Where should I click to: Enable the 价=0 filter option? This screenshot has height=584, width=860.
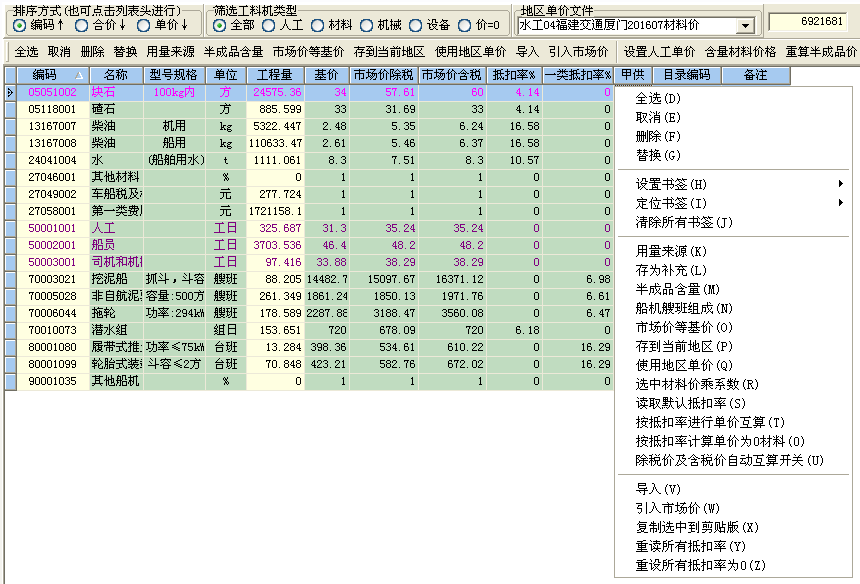465,25
